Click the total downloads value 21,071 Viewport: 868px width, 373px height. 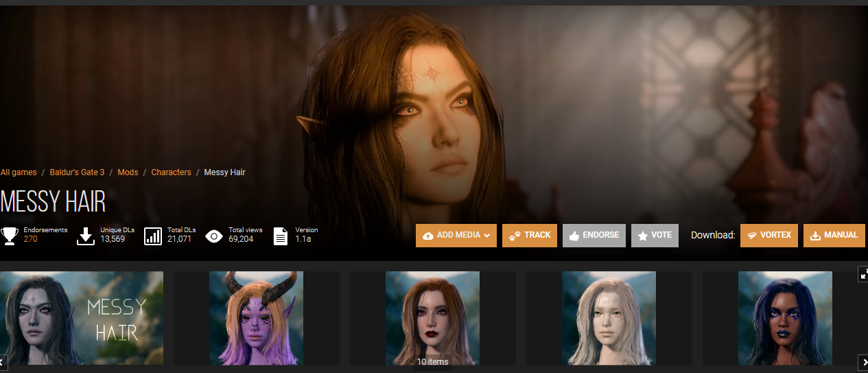point(180,239)
